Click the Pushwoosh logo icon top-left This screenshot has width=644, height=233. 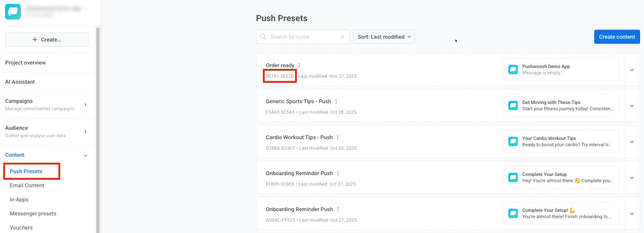pos(13,11)
